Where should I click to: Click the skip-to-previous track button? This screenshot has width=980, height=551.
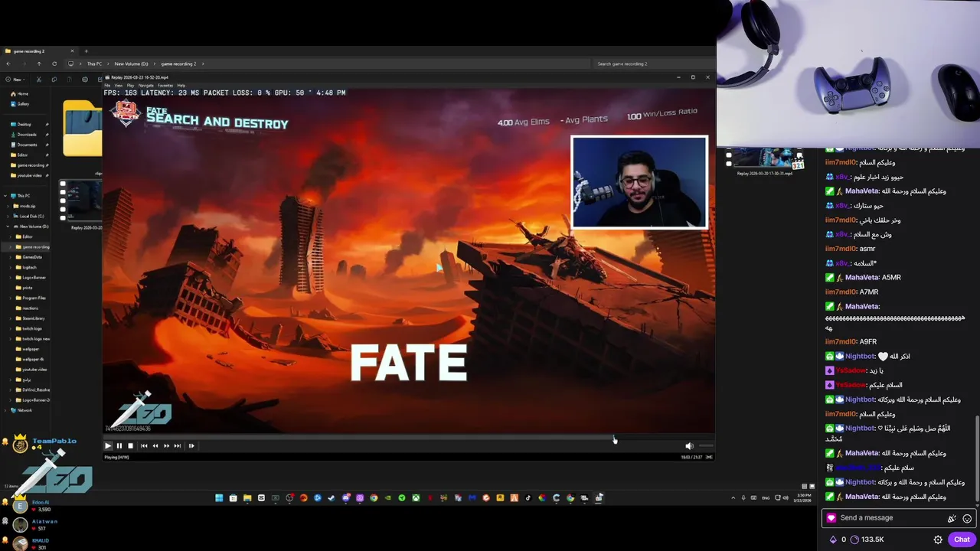[x=144, y=445]
